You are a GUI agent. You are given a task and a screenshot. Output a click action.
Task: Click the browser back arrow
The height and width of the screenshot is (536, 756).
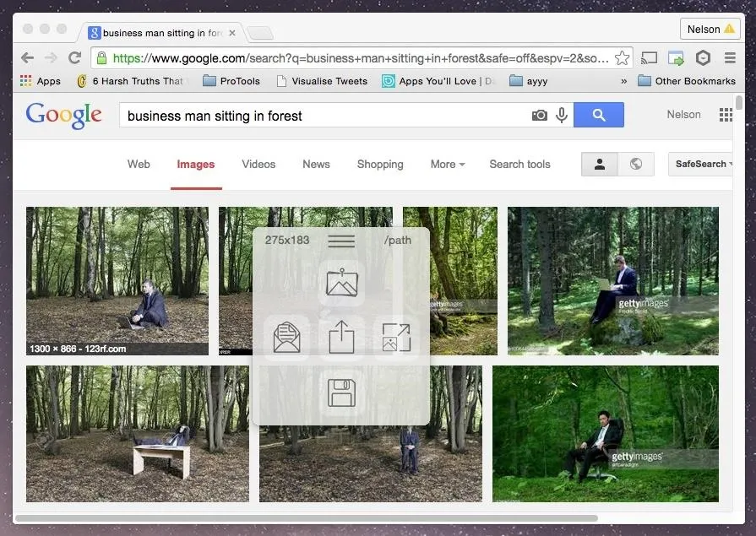coord(28,58)
